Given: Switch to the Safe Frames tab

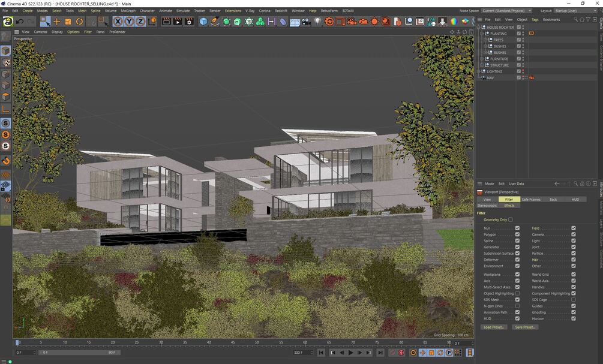Looking at the screenshot, I should pos(531,199).
